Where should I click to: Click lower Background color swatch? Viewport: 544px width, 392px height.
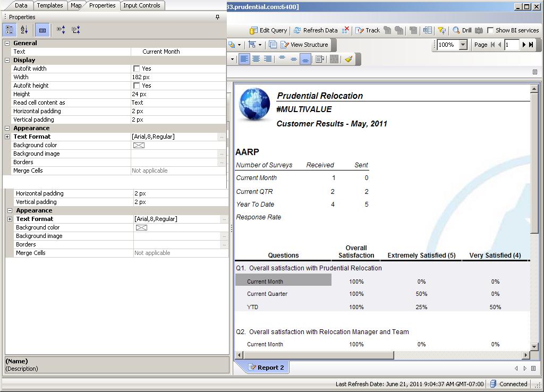coord(141,227)
